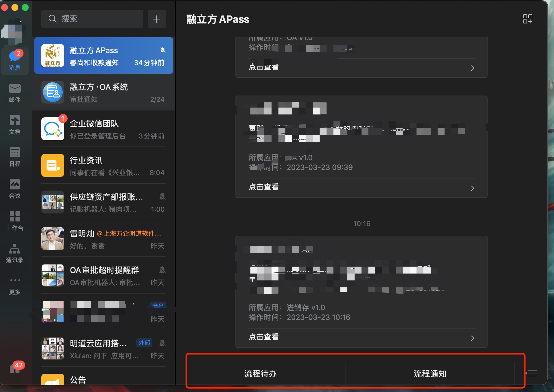
Task: Select the 融立方 APass conversation
Action: click(104, 56)
